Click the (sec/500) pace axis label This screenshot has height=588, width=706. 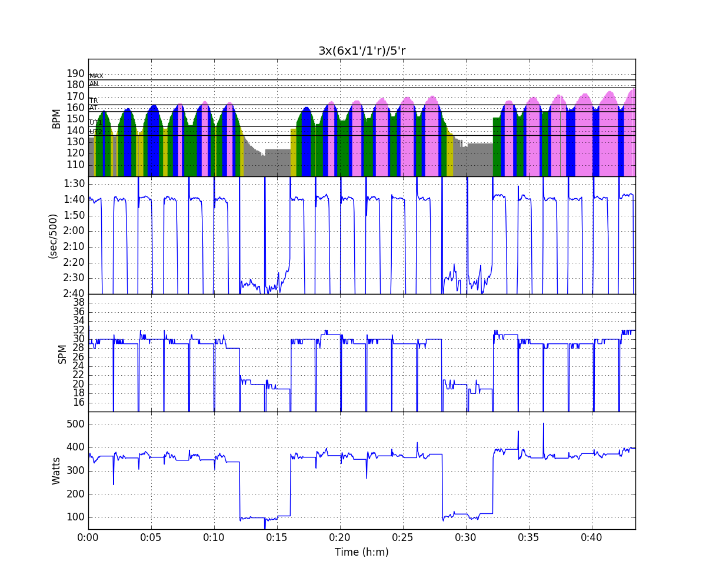tap(52, 235)
